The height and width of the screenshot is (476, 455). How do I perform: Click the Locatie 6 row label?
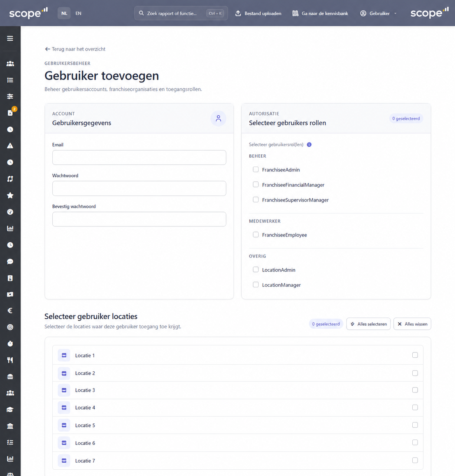pyautogui.click(x=85, y=443)
